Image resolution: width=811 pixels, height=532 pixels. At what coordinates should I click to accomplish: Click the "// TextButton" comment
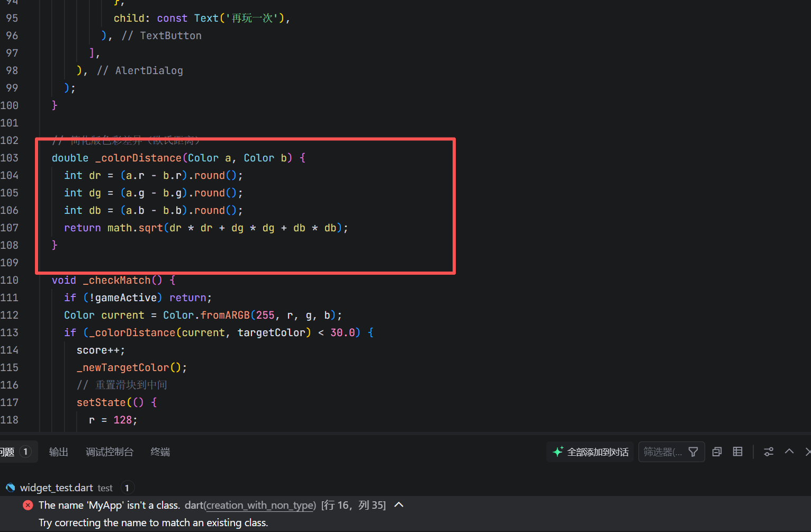161,35
